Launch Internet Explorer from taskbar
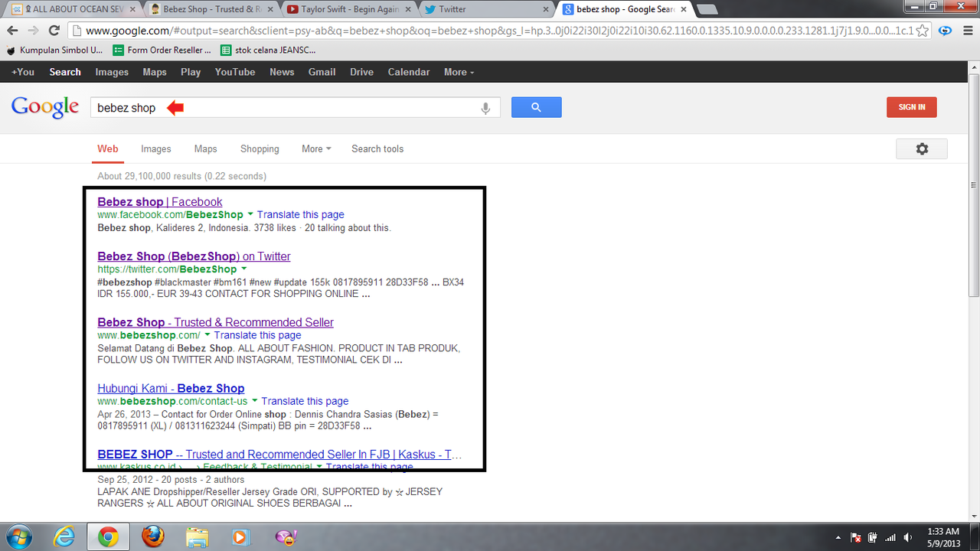The height and width of the screenshot is (551, 980). pos(64,537)
